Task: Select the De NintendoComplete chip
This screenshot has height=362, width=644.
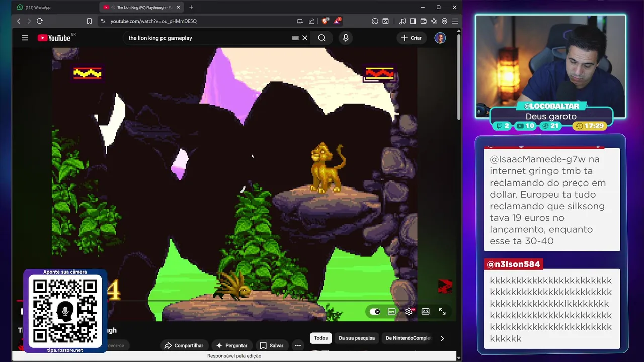Action: coord(409,338)
